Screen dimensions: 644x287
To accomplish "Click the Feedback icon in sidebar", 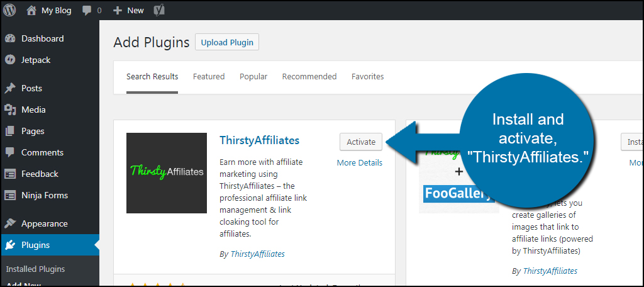I will [x=10, y=174].
